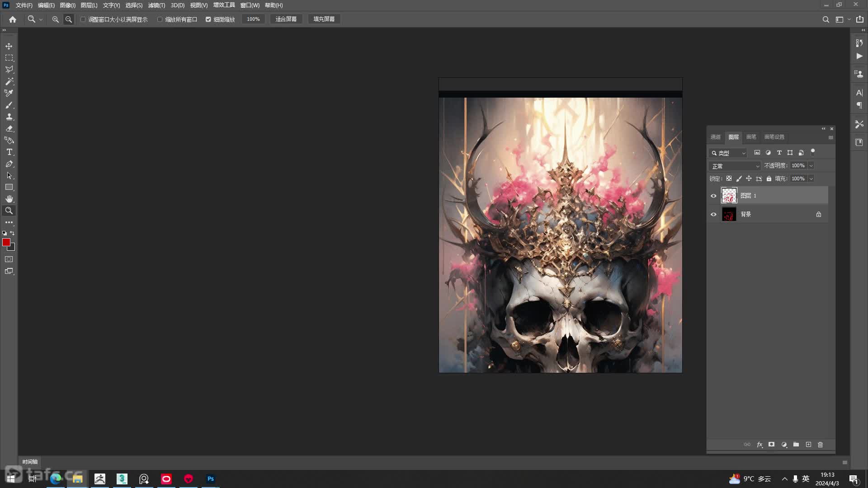Uncheck the scrubby zoom checkbox

point(208,19)
